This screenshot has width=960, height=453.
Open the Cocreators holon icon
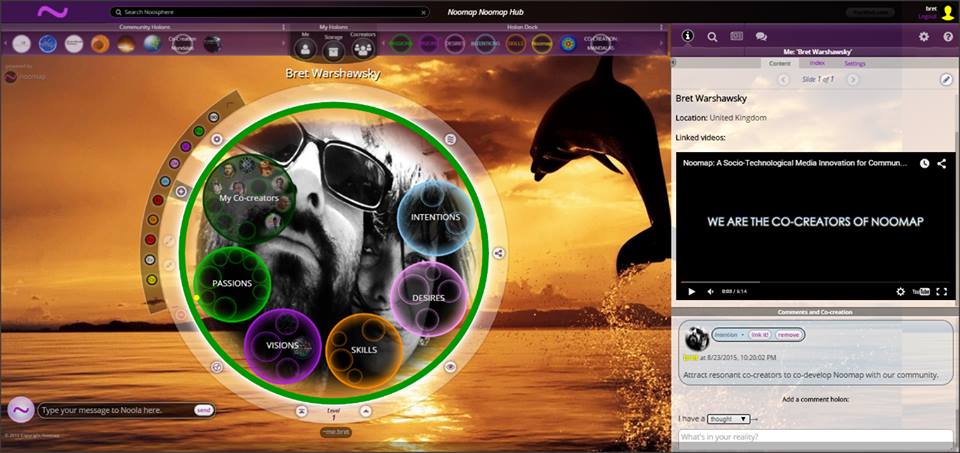363,47
